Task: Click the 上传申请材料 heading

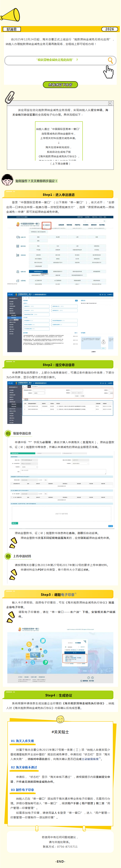Action: coord(22,556)
